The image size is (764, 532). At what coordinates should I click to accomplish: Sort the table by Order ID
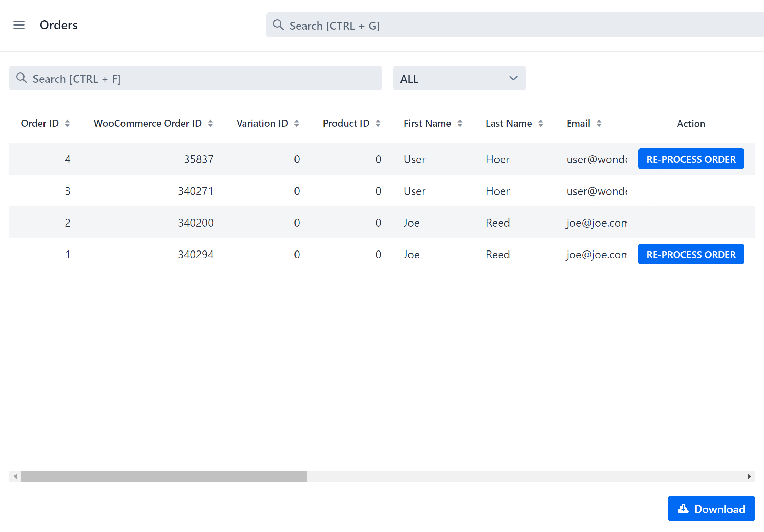click(67, 123)
